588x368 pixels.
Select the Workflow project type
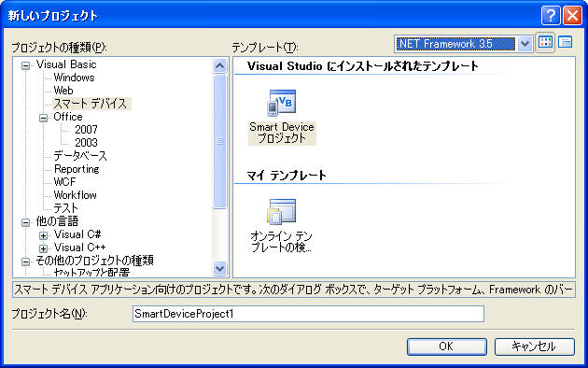(75, 195)
